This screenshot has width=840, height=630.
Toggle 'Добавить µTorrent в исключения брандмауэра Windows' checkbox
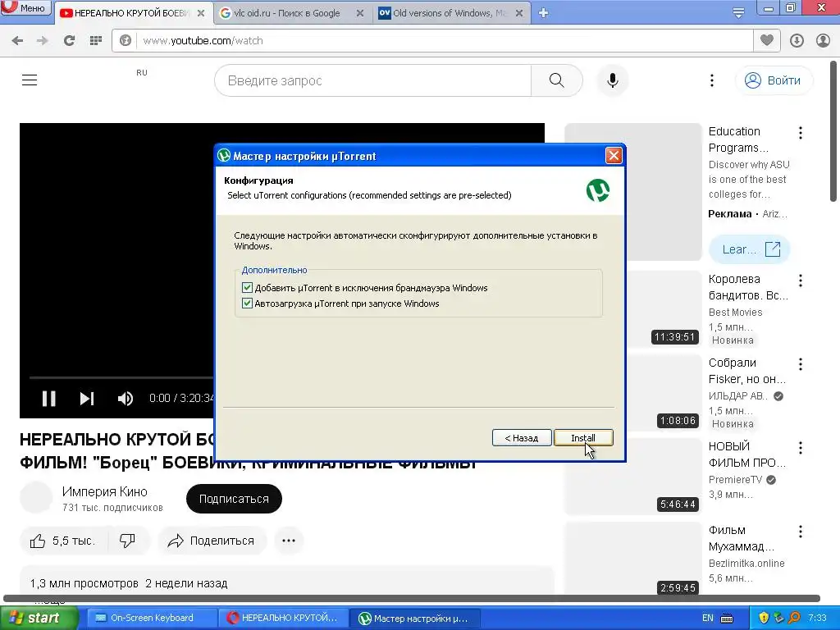247,288
